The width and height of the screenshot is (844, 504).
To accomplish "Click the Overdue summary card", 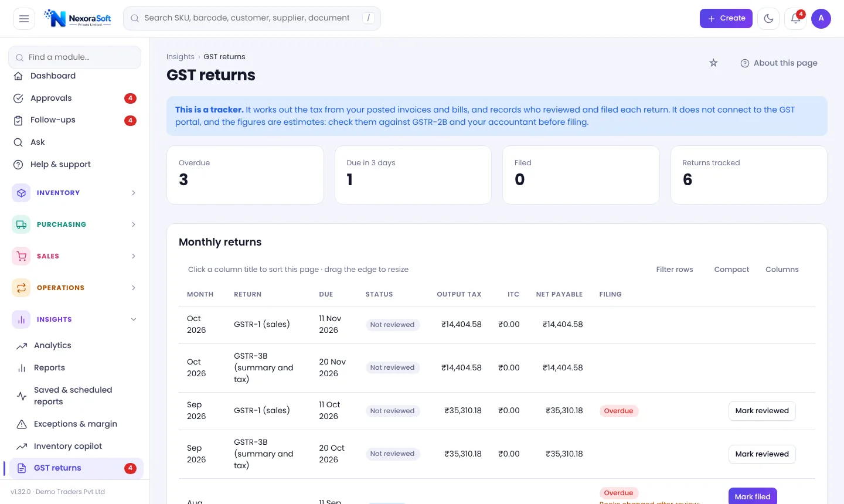I will point(245,175).
